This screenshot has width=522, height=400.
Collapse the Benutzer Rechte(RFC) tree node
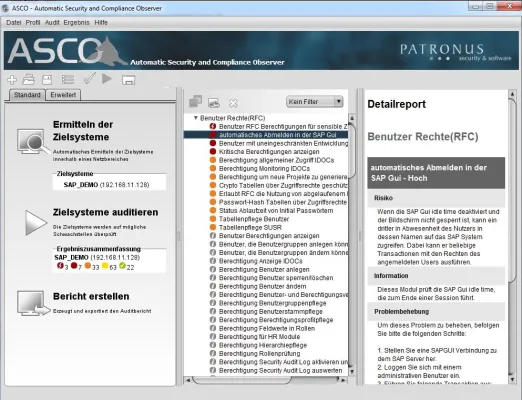tap(196, 118)
